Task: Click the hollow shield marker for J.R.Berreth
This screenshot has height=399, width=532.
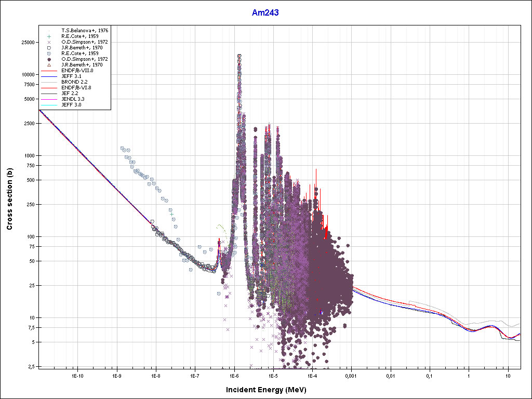Action: coord(48,48)
